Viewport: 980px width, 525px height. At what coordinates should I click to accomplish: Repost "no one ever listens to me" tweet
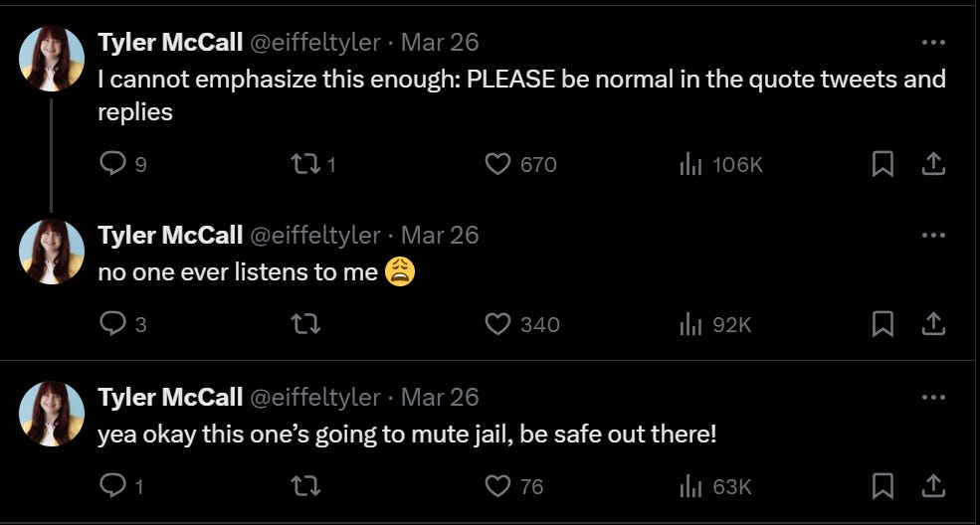point(304,324)
